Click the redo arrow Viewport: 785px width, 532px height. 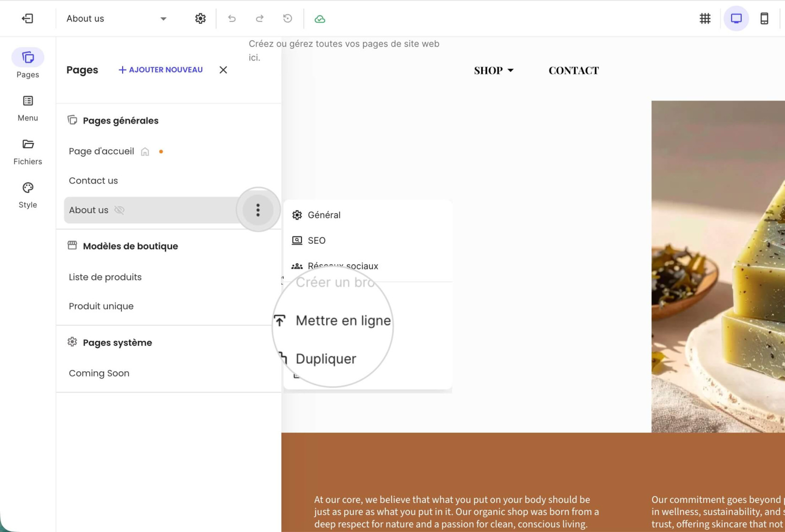tap(259, 19)
